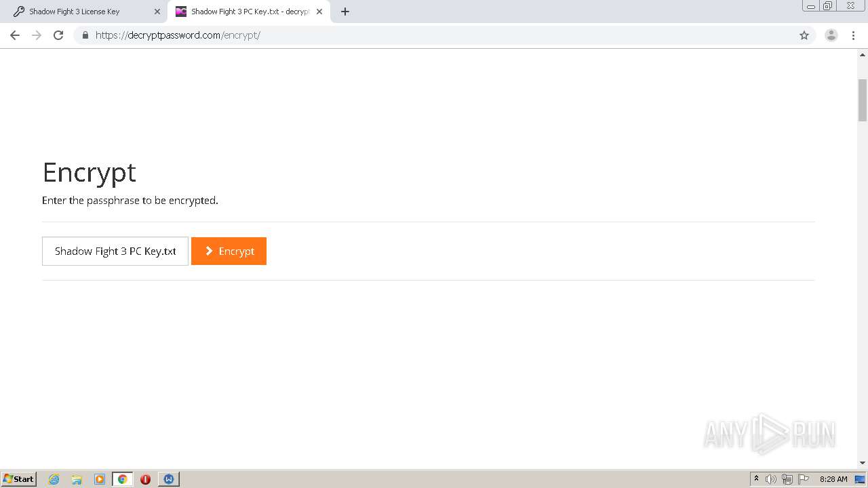Viewport: 868px width, 488px height.
Task: Open Windows Media Player from the taskbar
Action: pos(100,479)
